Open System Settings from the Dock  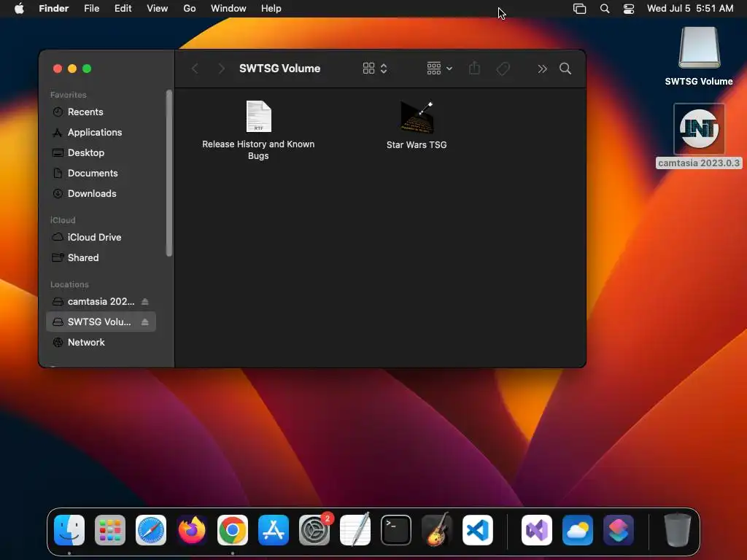click(x=314, y=530)
